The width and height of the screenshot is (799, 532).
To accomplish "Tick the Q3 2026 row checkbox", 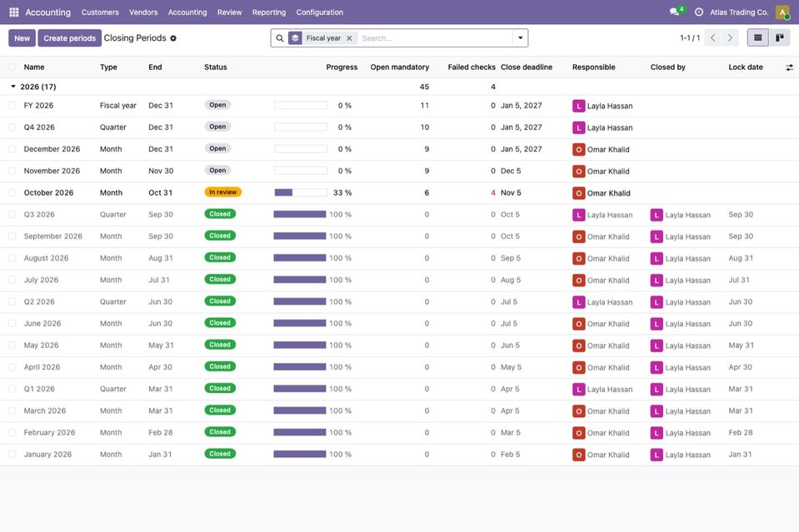I will tap(12, 215).
